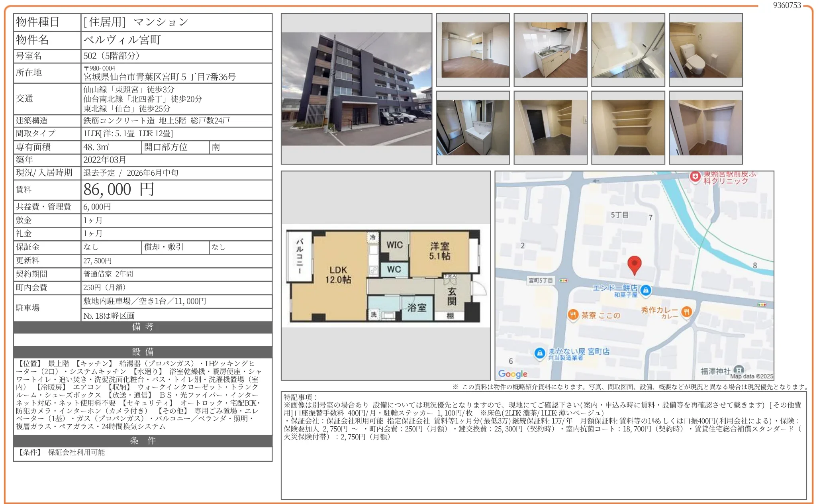
Task: Open the walk-in closet corner photo
Action: pyautogui.click(x=706, y=127)
